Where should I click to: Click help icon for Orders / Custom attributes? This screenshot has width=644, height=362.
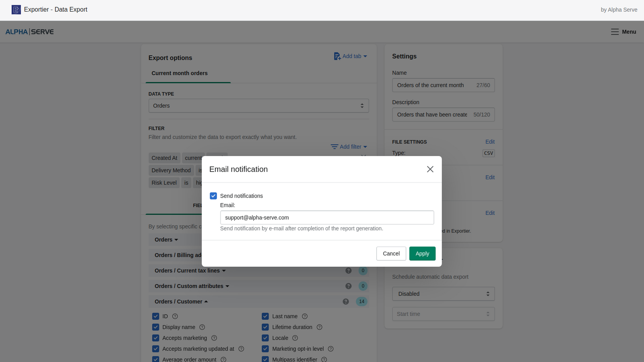(349, 286)
